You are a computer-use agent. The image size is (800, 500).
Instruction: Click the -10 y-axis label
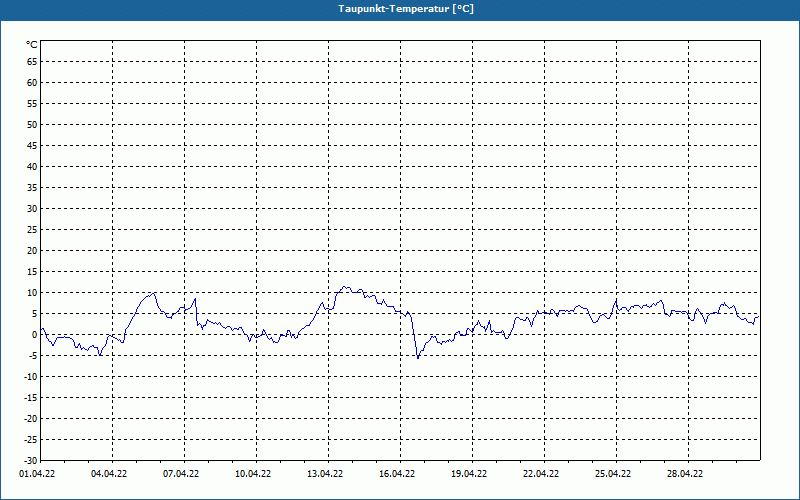pyautogui.click(x=31, y=377)
